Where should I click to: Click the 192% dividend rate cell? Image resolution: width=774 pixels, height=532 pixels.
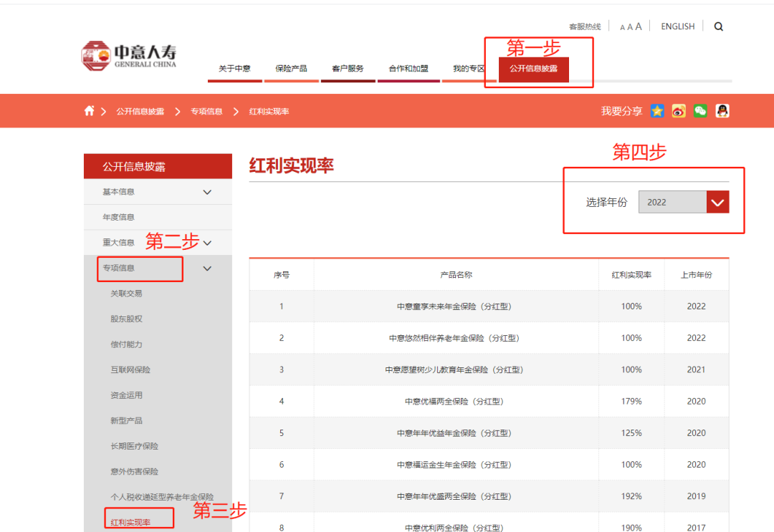(631, 496)
